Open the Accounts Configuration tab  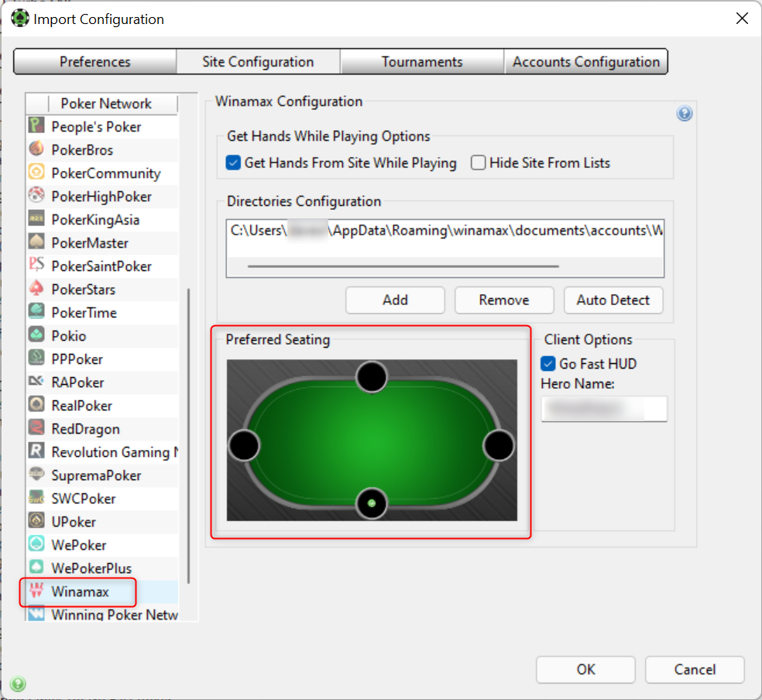(x=586, y=62)
